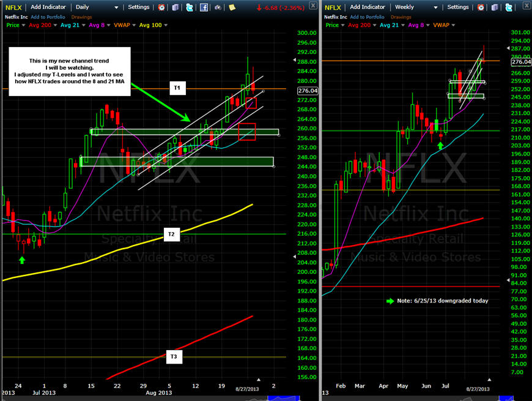Share Daily chart via Facebook icon
Image resolution: width=532 pixels, height=401 pixels.
click(204, 7)
